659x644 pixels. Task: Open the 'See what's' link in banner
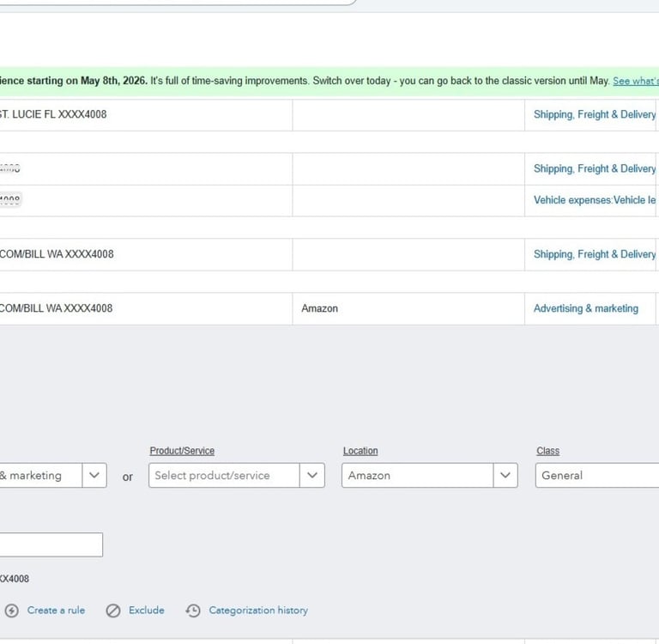coord(636,81)
